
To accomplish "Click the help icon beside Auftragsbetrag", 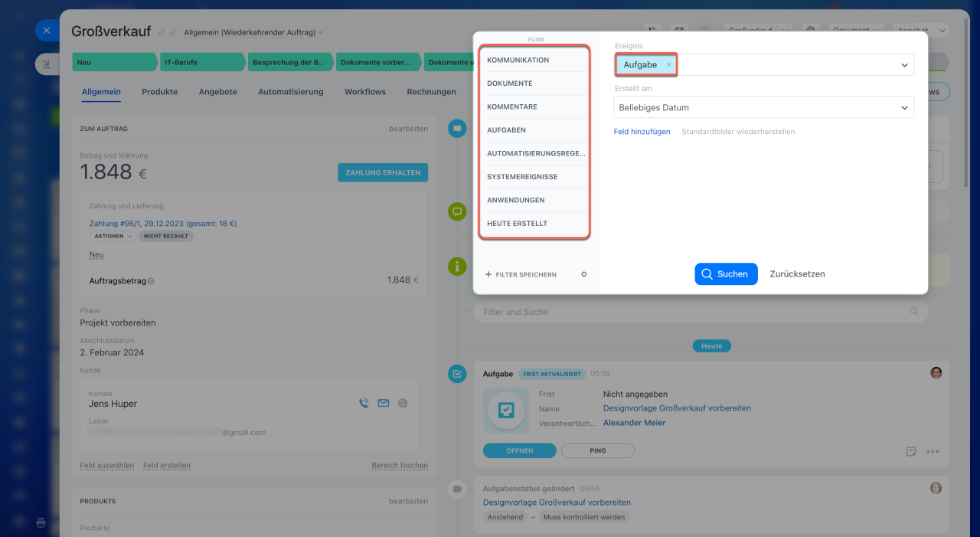I will (151, 281).
